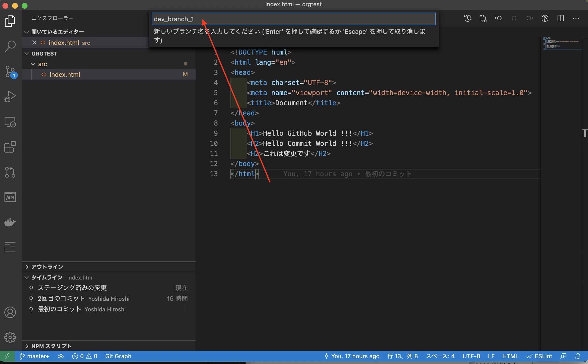Click the file history clock icon in editor toolbar
The height and width of the screenshot is (364, 588).
pos(467,18)
